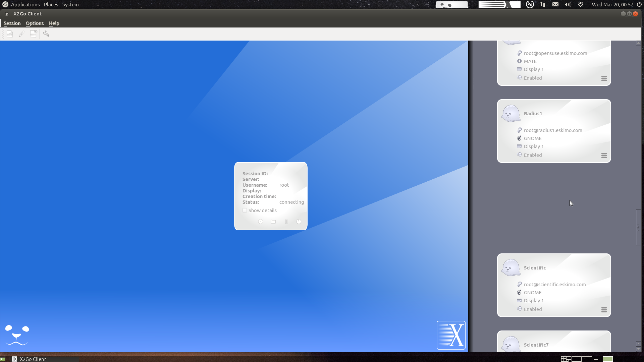The image size is (644, 362).
Task: Open the volume indicator in top panel
Action: click(x=568, y=5)
